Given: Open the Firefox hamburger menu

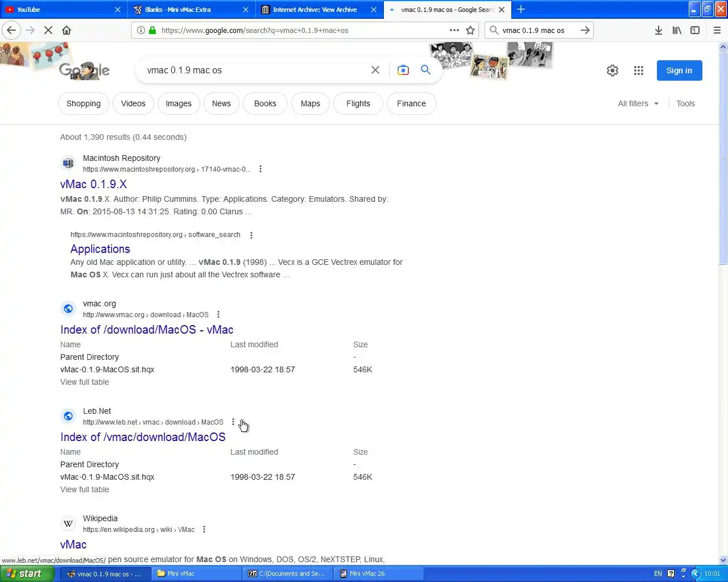Looking at the screenshot, I should coord(717,30).
